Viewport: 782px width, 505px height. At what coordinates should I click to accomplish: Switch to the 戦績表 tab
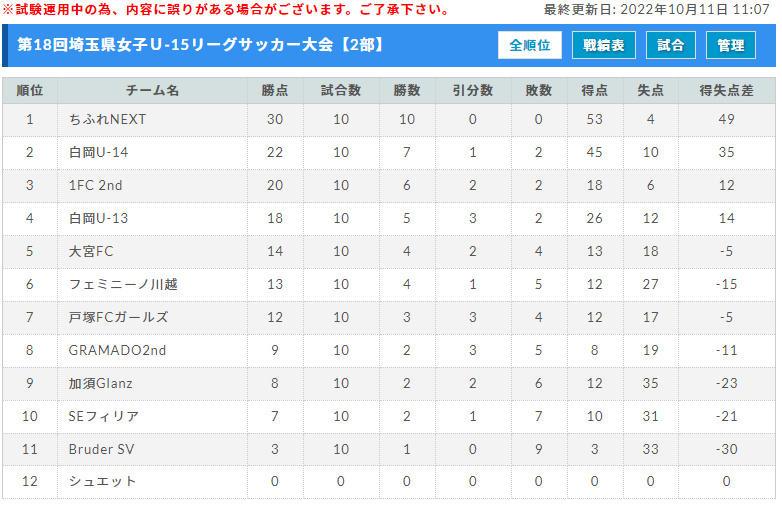(603, 45)
